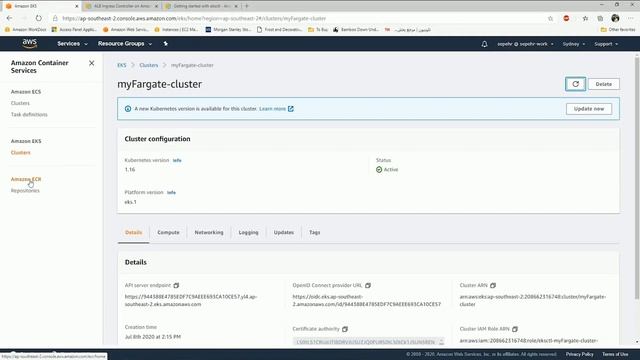Click the AWS logo home icon
The height and width of the screenshot is (360, 640).
coord(29,44)
